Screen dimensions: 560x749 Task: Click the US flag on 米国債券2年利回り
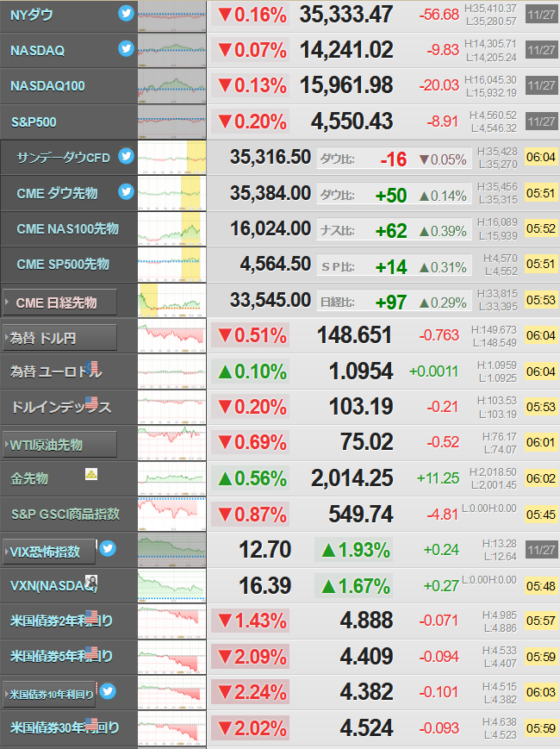(x=91, y=616)
